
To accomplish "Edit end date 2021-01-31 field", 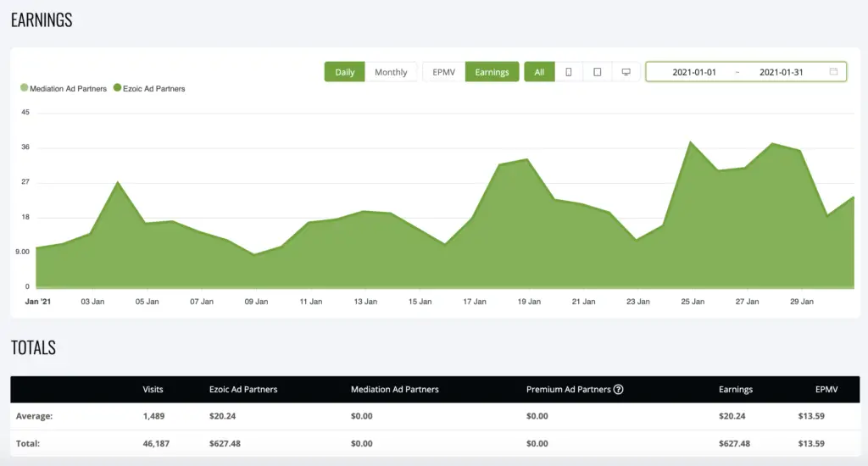I will pyautogui.click(x=781, y=72).
